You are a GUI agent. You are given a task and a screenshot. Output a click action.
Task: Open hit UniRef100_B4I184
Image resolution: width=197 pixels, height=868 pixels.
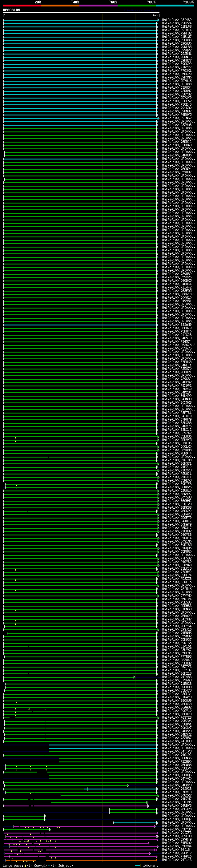[177, 850]
